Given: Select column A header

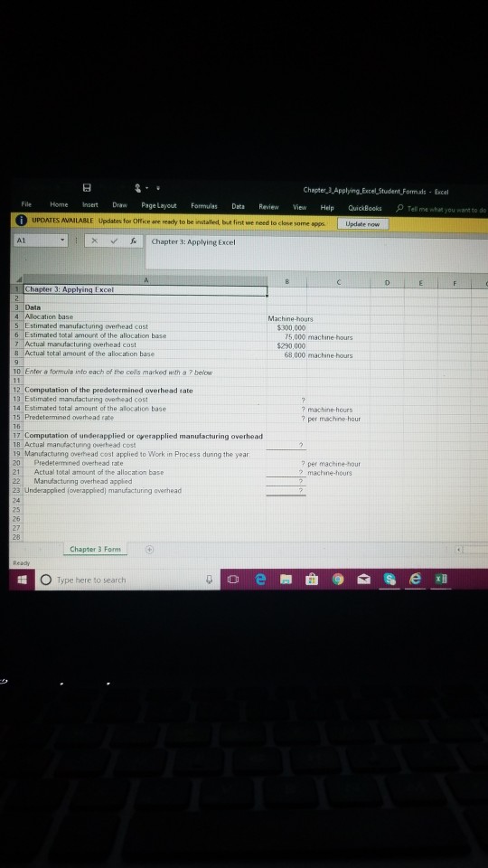Looking at the screenshot, I should (x=145, y=280).
